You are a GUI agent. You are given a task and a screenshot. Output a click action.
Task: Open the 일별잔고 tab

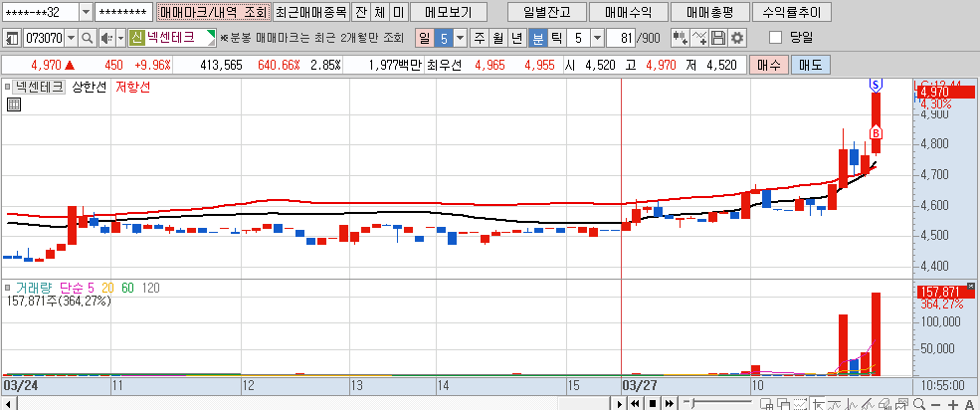click(x=539, y=12)
